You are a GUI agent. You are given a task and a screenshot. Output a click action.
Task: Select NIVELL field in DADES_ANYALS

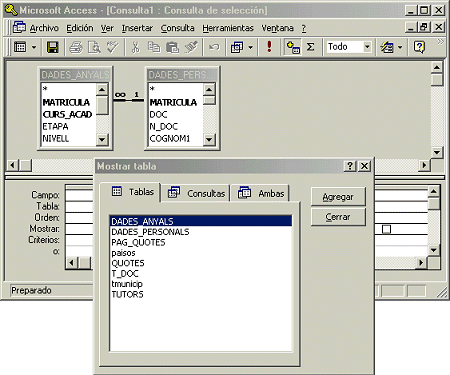pyautogui.click(x=68, y=138)
